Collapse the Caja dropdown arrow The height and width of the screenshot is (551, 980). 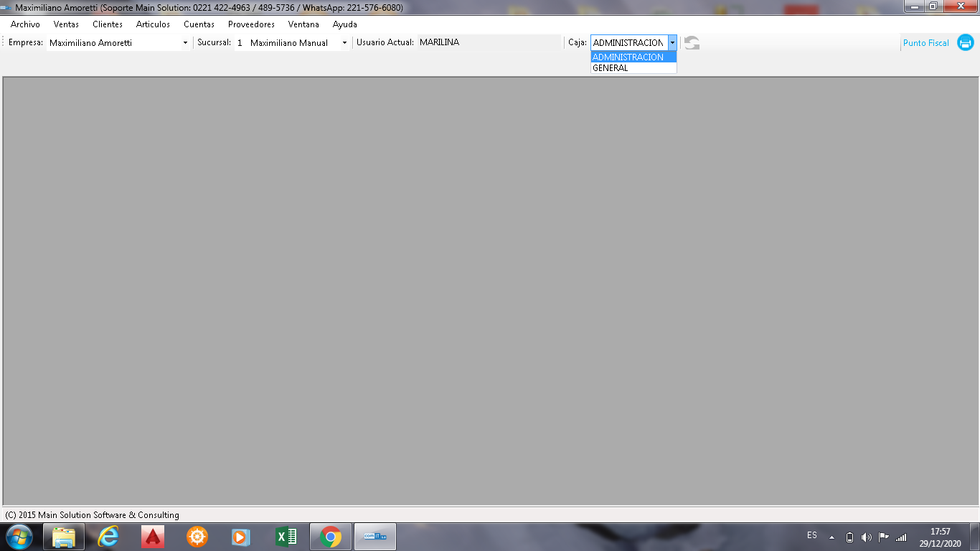672,43
